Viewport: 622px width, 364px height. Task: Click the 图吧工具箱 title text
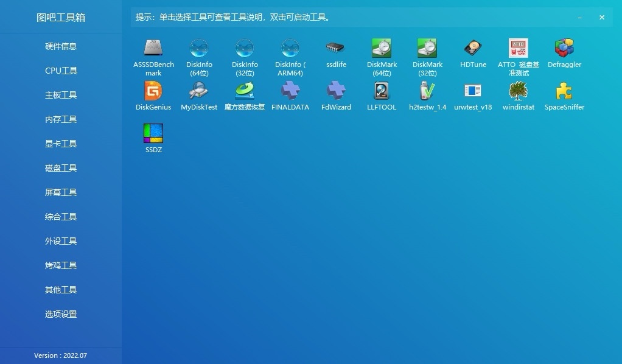coord(61,18)
